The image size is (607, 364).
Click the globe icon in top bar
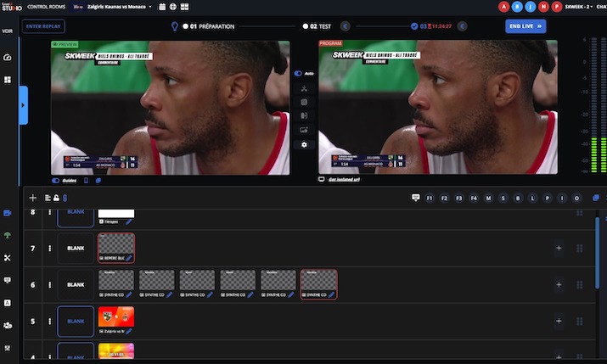[172, 7]
